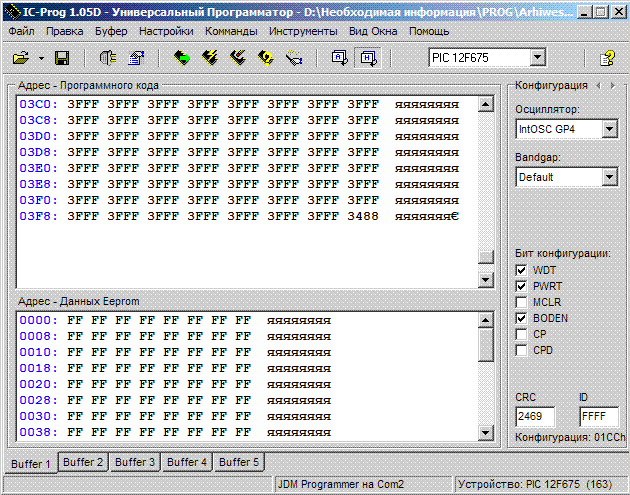The image size is (630, 495).
Task: Expand the IntOSC GP4 oscillator dropdown
Action: pyautogui.click(x=609, y=129)
